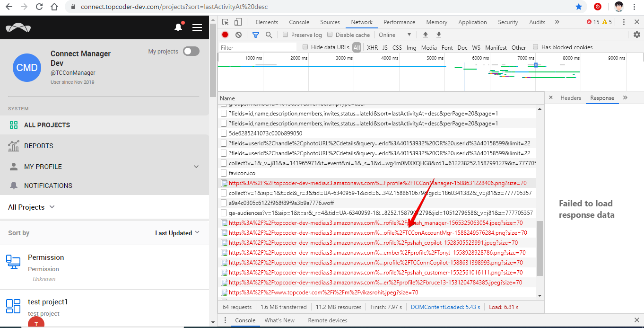Show more DevTools tabs
This screenshot has width=644, height=328.
pyautogui.click(x=557, y=22)
